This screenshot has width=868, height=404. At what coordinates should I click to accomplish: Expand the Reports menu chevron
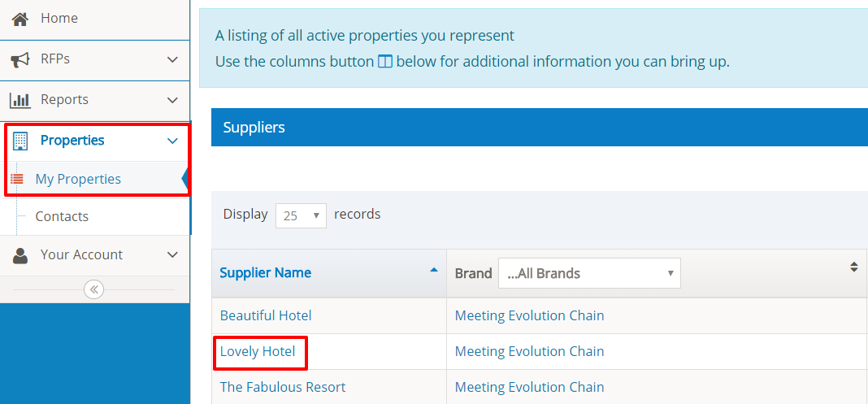172,100
